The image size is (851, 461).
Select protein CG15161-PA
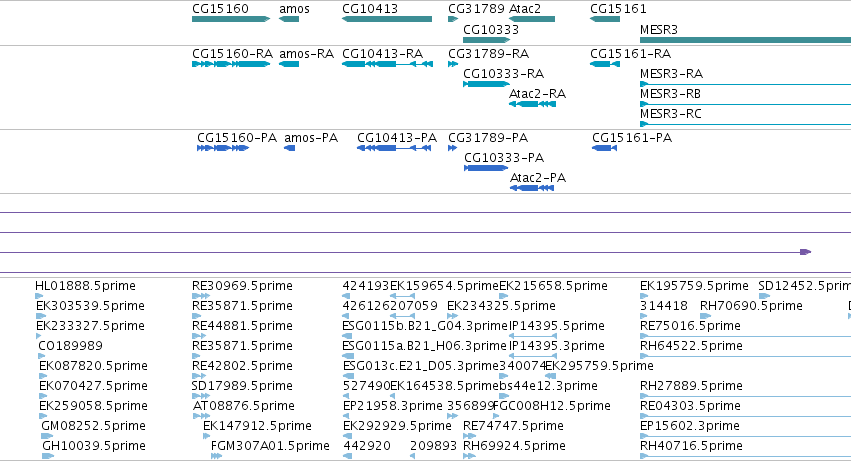[x=632, y=138]
